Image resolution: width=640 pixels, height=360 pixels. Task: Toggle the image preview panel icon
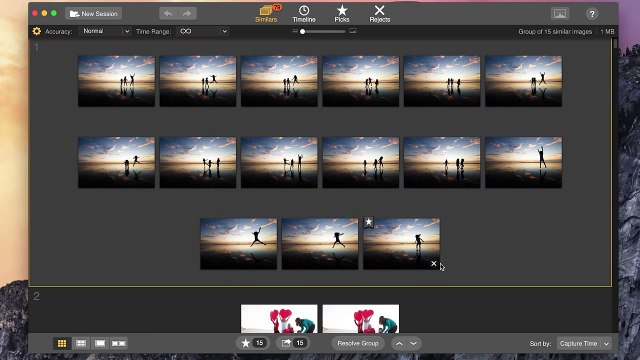(560, 14)
